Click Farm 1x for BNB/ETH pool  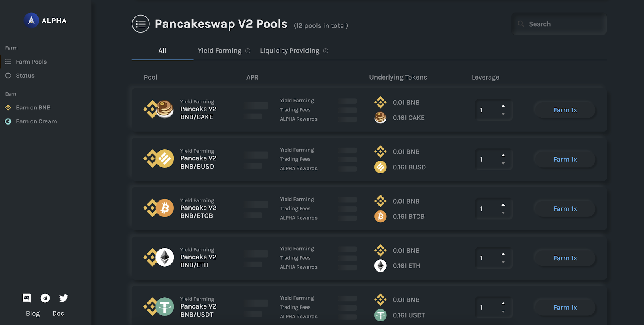coord(565,258)
